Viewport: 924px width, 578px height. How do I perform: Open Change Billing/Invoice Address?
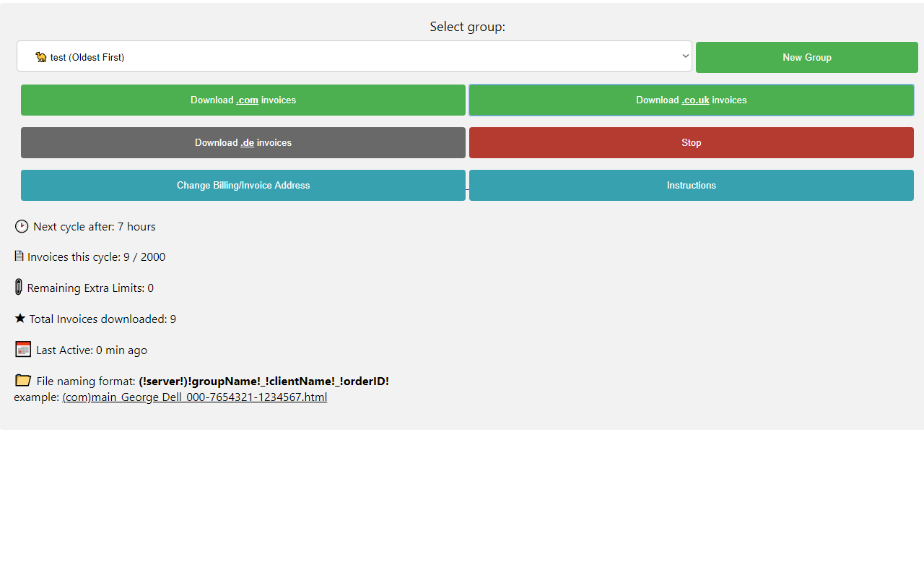[243, 185]
